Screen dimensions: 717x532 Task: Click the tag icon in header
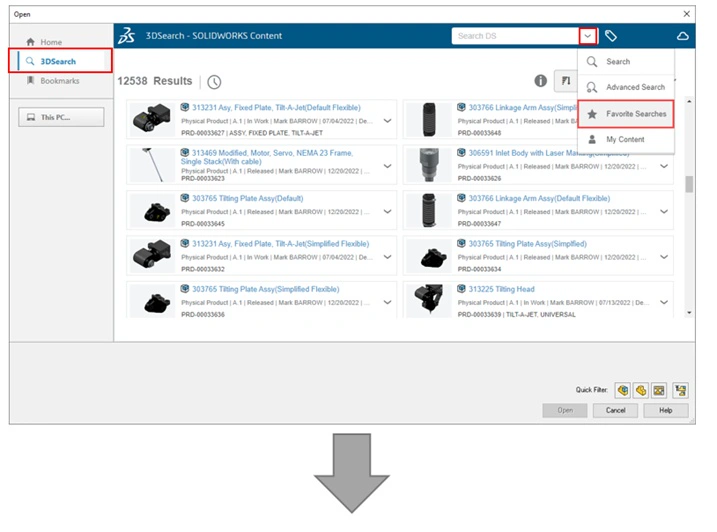click(x=611, y=36)
